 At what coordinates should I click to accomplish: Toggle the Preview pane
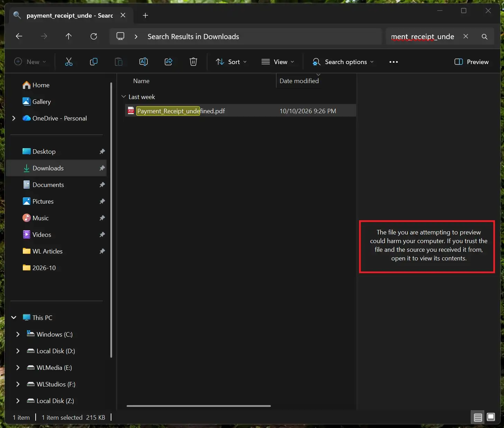[471, 62]
